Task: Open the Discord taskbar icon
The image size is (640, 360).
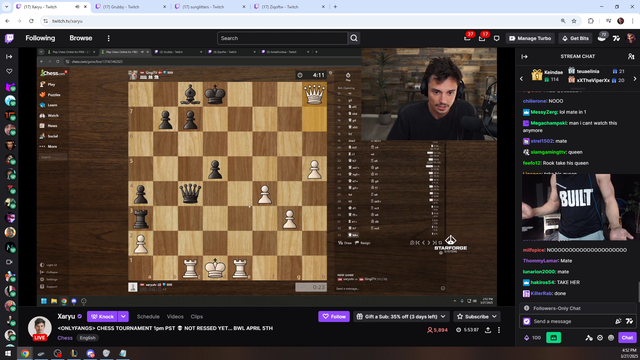Action: (x=90, y=353)
